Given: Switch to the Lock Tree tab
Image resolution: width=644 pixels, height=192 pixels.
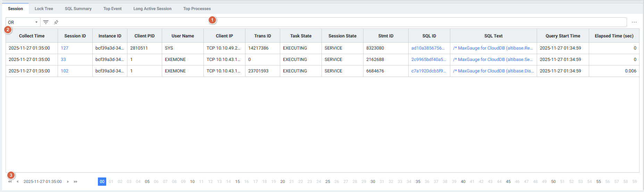Looking at the screenshot, I should pos(44,9).
